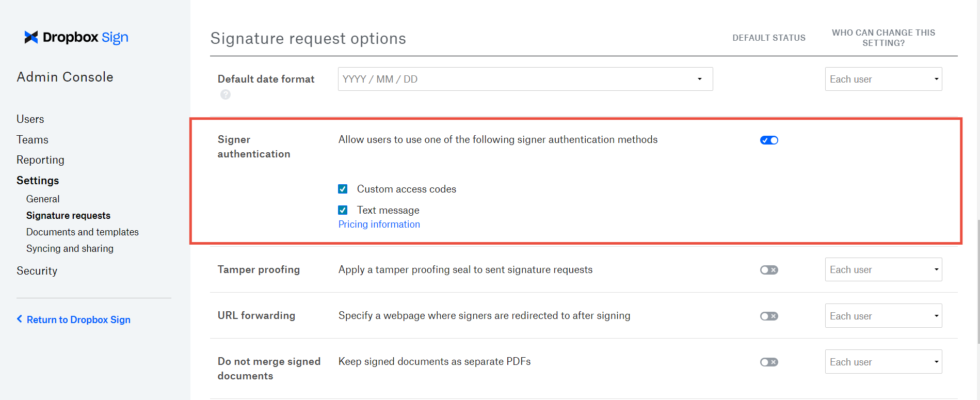
Task: Click the back arrow next to Return to Dropbox Sign
Action: pos(19,319)
